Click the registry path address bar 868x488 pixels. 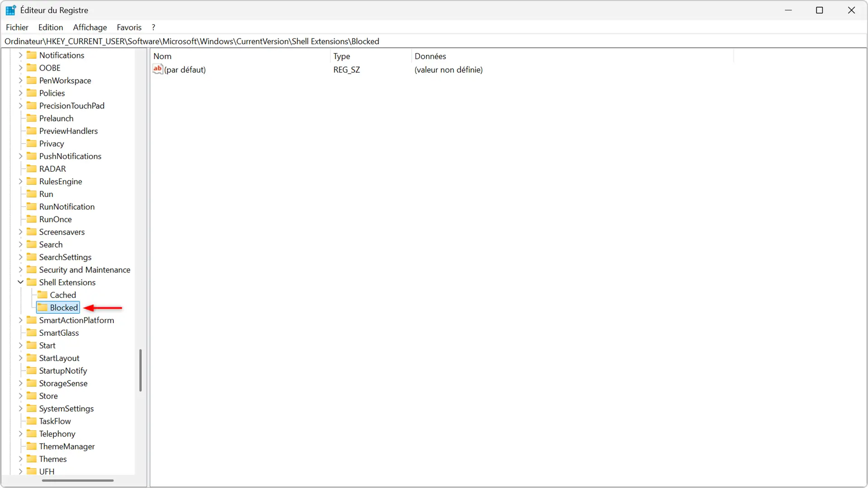coord(434,41)
